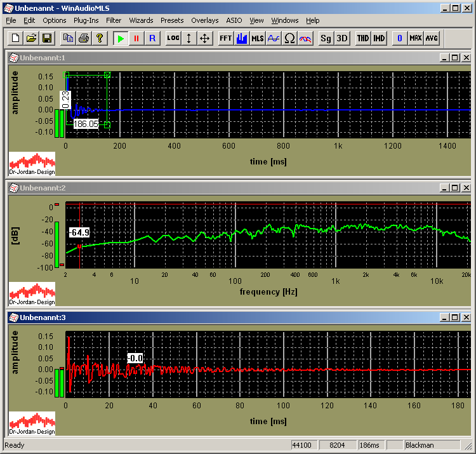Click the Save floppy disk icon
The height and width of the screenshot is (454, 476).
[x=46, y=38]
